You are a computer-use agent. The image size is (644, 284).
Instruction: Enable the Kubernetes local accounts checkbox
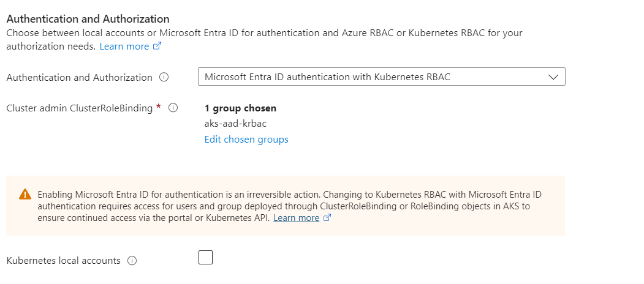point(205,258)
